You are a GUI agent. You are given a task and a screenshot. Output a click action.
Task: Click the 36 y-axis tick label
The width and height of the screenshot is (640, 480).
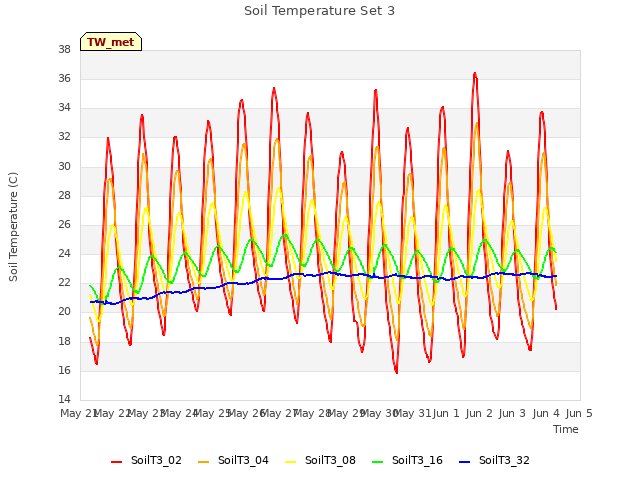pyautogui.click(x=64, y=78)
